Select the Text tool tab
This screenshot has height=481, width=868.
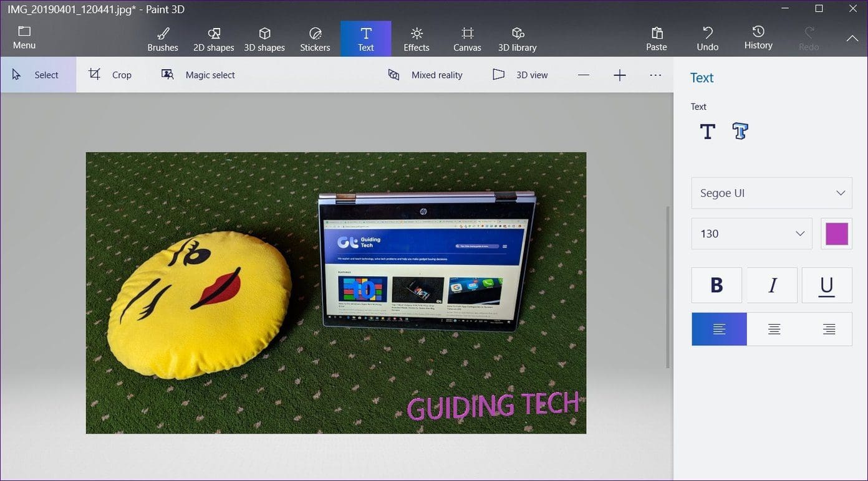tap(366, 39)
